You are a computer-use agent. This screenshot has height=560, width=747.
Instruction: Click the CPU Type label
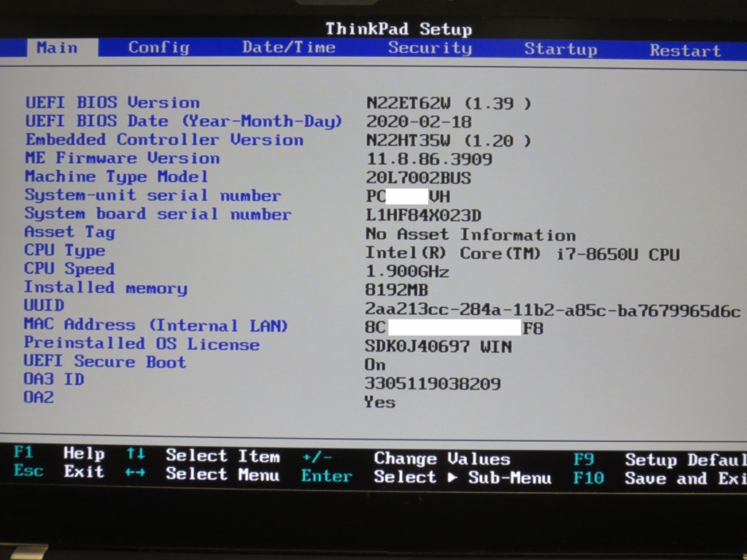pos(65,251)
